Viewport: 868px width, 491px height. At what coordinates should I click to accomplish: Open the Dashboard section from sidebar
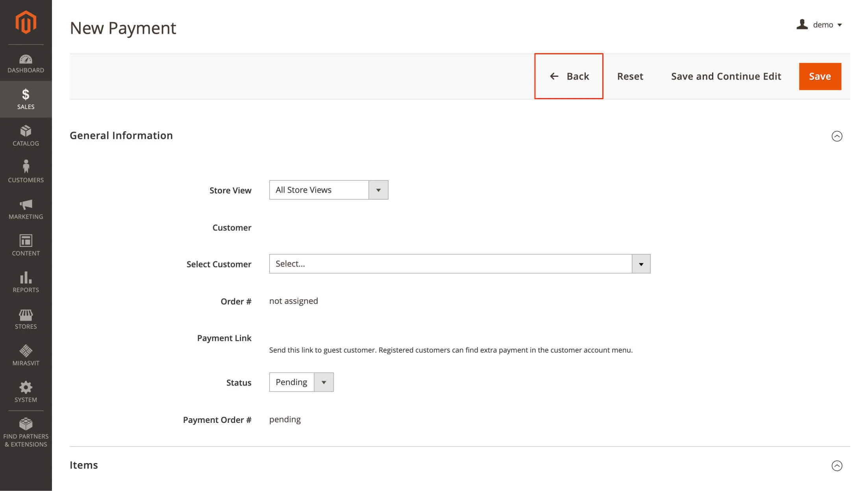(26, 63)
